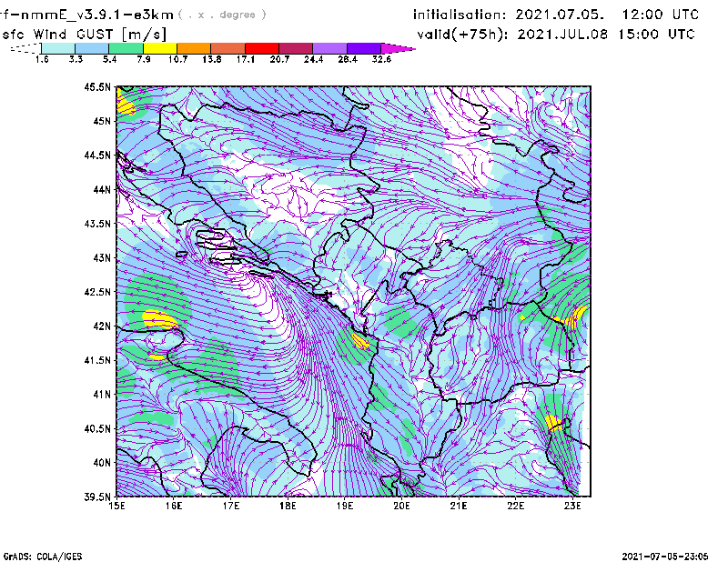Click the 40.5N latitude label
The width and height of the screenshot is (728, 562).
pos(97,429)
